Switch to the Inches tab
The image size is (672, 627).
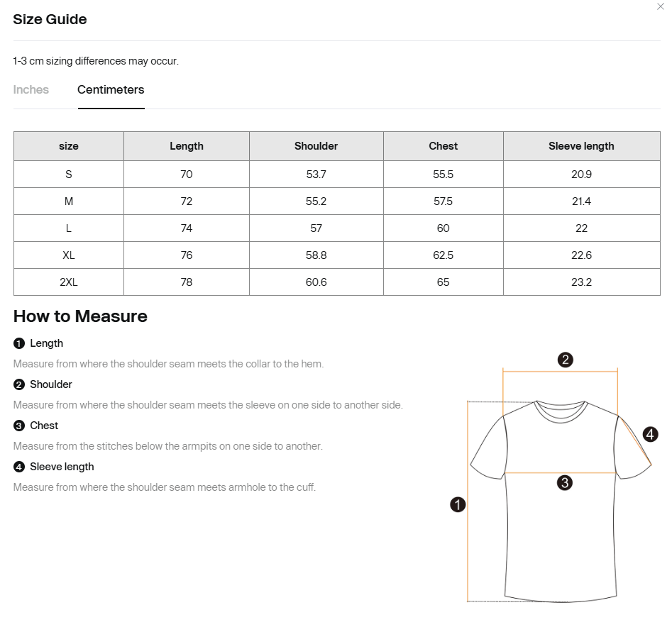point(31,89)
